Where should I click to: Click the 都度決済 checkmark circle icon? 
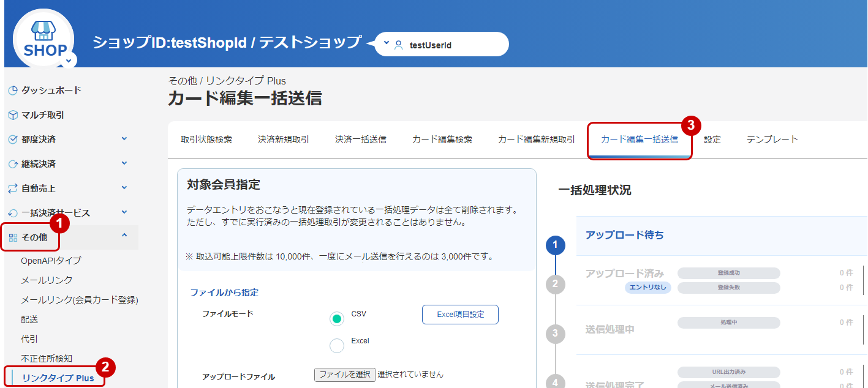[x=13, y=140]
